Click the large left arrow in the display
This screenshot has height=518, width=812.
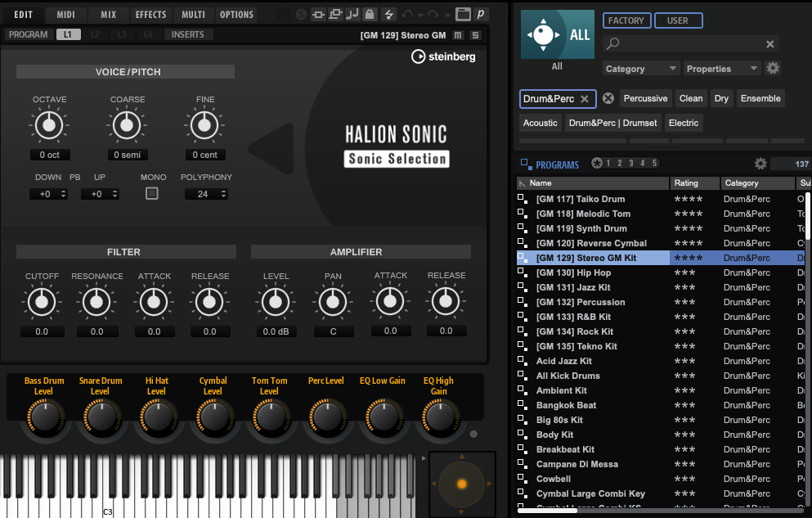(271, 149)
